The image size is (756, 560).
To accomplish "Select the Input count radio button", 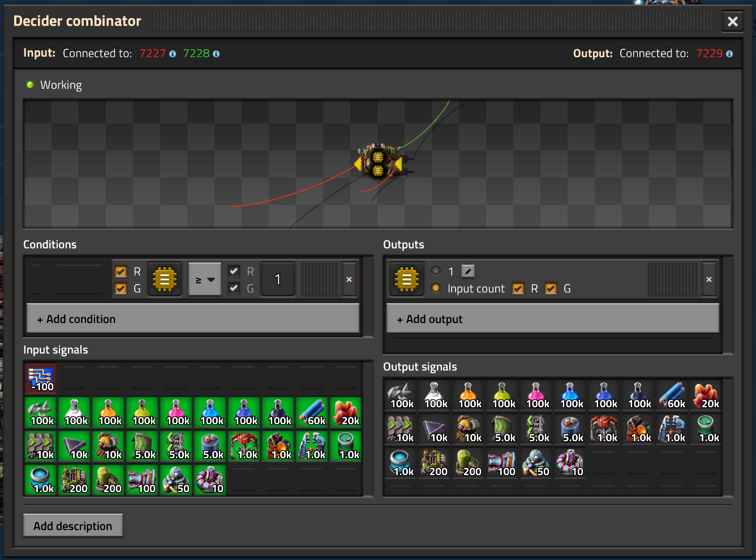I will tap(436, 288).
